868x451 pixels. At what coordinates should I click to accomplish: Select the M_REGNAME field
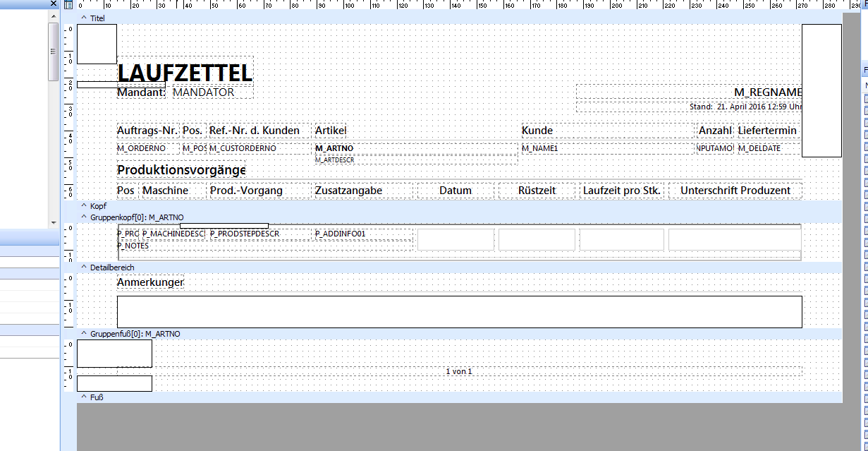click(689, 92)
